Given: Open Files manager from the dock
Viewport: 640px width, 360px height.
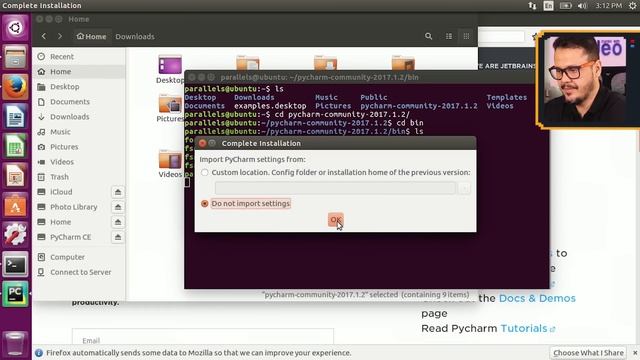Looking at the screenshot, I should (15, 57).
